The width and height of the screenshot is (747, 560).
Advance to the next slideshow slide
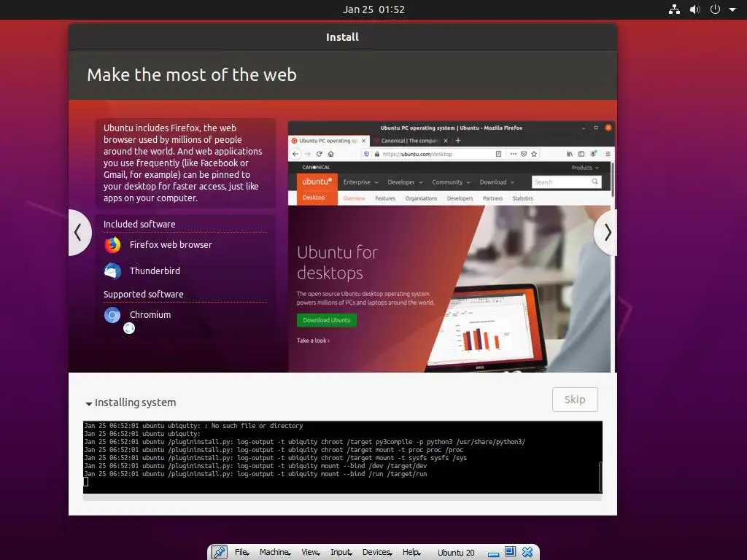606,233
